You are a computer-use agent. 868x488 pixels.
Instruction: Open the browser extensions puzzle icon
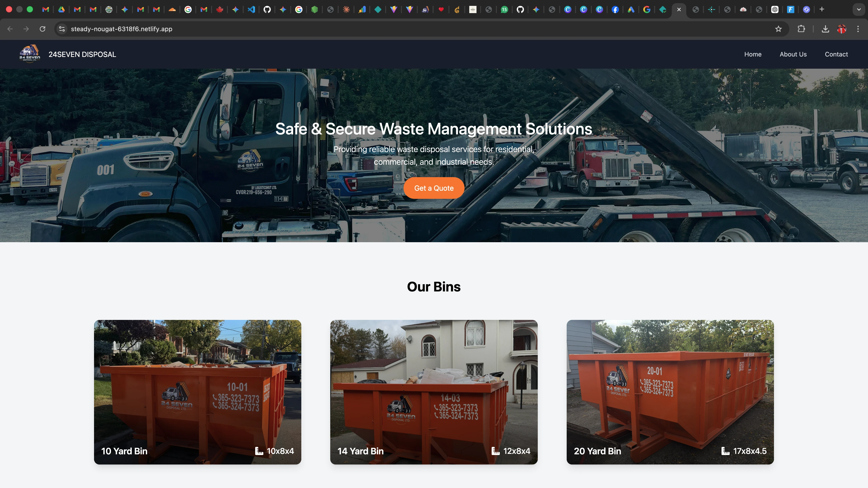801,29
